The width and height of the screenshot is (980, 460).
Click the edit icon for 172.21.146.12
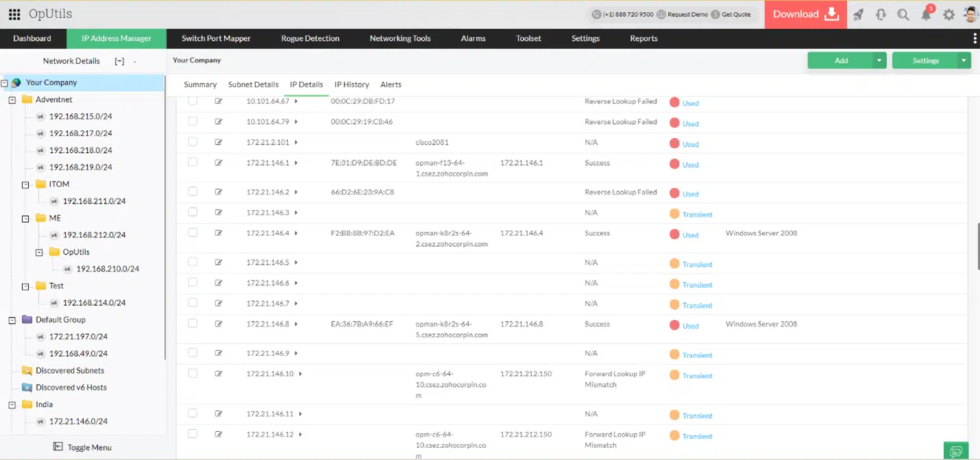tap(219, 434)
